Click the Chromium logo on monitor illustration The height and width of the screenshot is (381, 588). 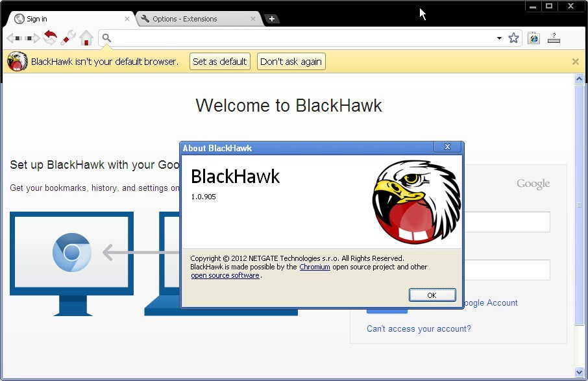[71, 252]
